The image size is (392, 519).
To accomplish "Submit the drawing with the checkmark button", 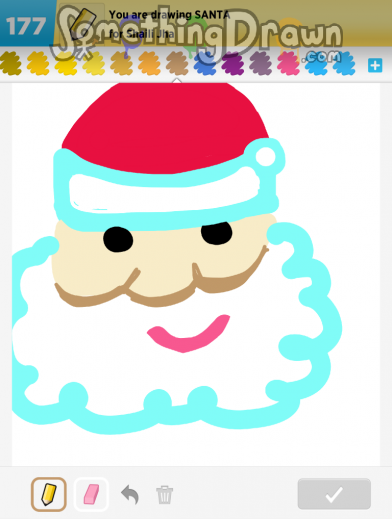I will (x=334, y=494).
